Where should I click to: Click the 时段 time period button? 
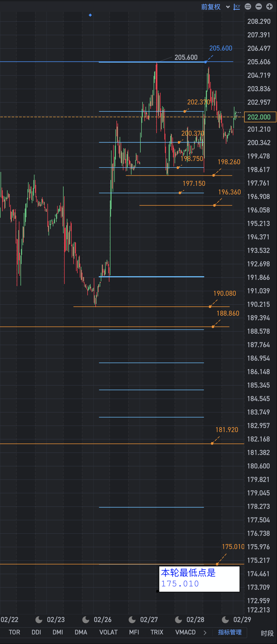click(x=267, y=633)
